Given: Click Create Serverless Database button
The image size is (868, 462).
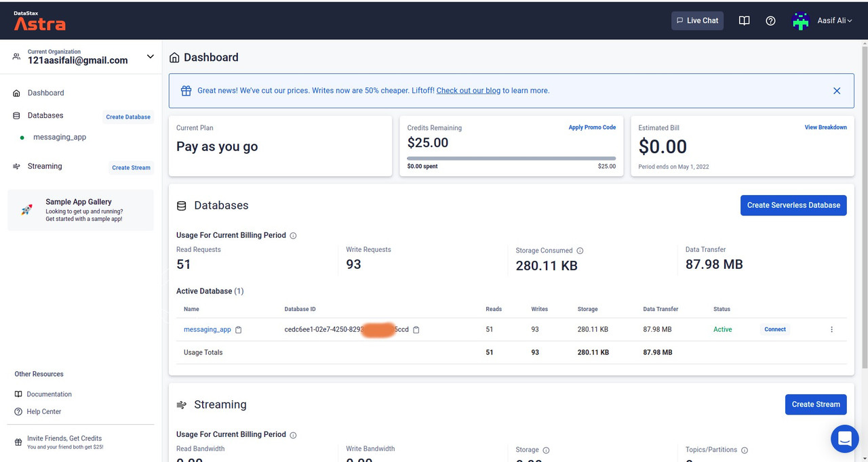Looking at the screenshot, I should 793,205.
